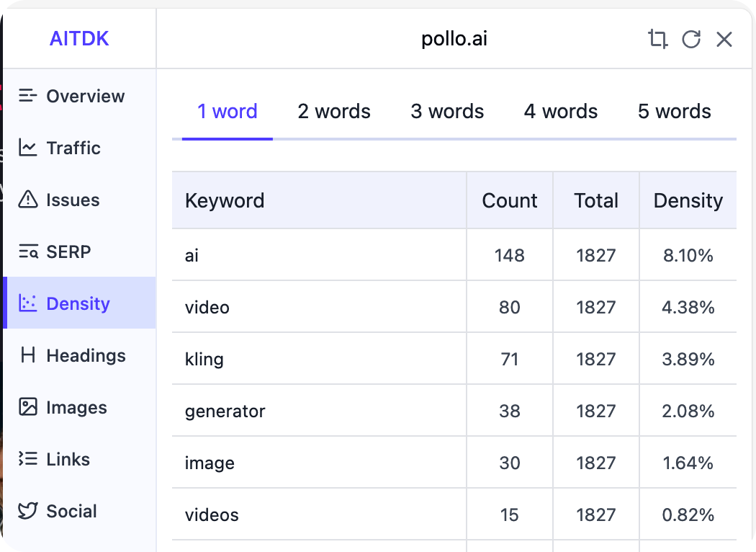Click the Traffic chart icon

coord(27,148)
